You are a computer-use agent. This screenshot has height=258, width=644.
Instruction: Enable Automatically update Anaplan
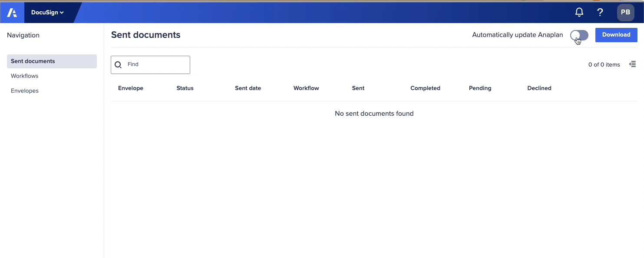[579, 35]
